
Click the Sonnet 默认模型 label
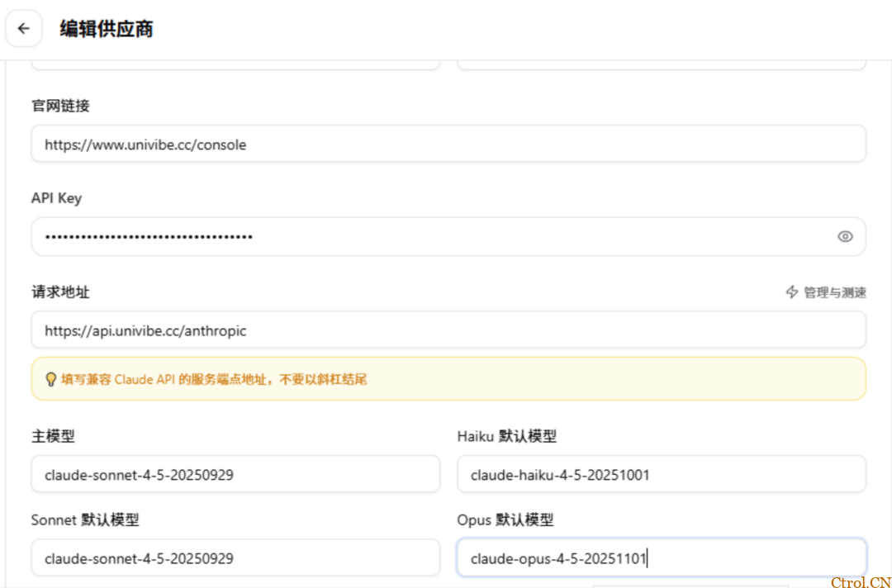85,519
